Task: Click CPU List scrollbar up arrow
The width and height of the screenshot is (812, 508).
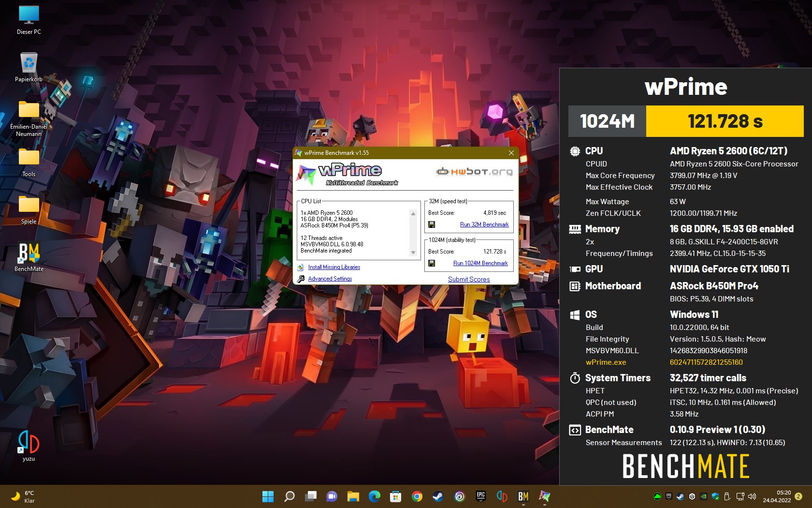Action: pos(413,213)
